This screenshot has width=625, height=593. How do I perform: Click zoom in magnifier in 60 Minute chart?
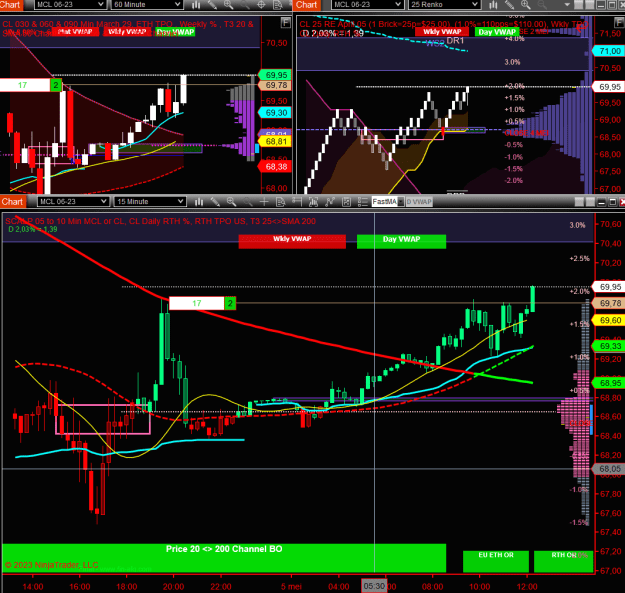[228, 5]
